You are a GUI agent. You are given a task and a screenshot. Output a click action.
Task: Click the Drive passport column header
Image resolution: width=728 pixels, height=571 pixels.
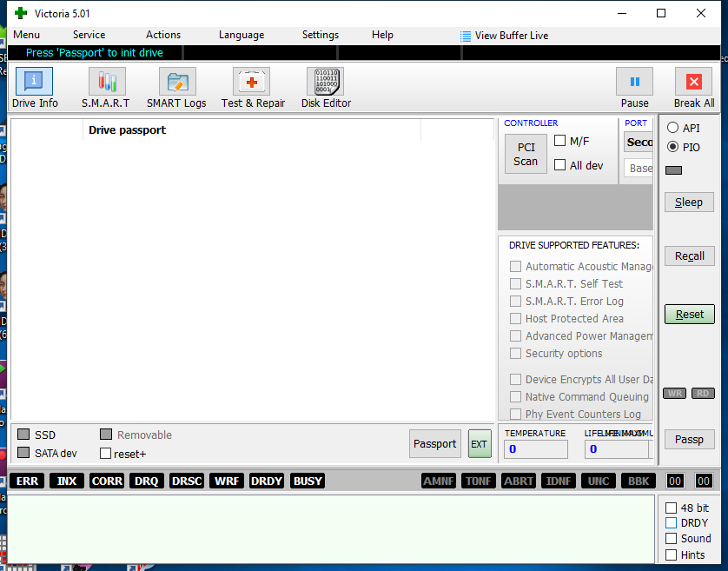(252, 129)
